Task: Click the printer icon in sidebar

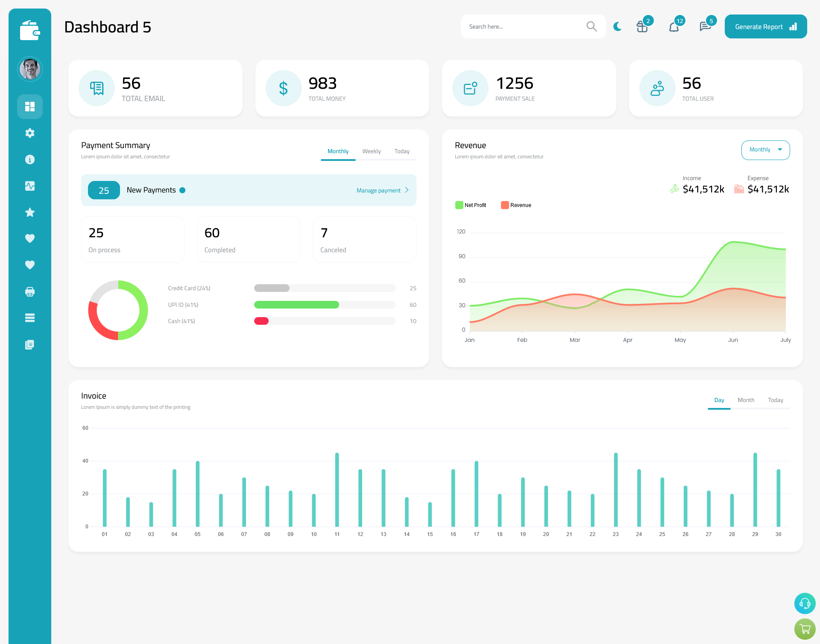Action: click(x=30, y=291)
